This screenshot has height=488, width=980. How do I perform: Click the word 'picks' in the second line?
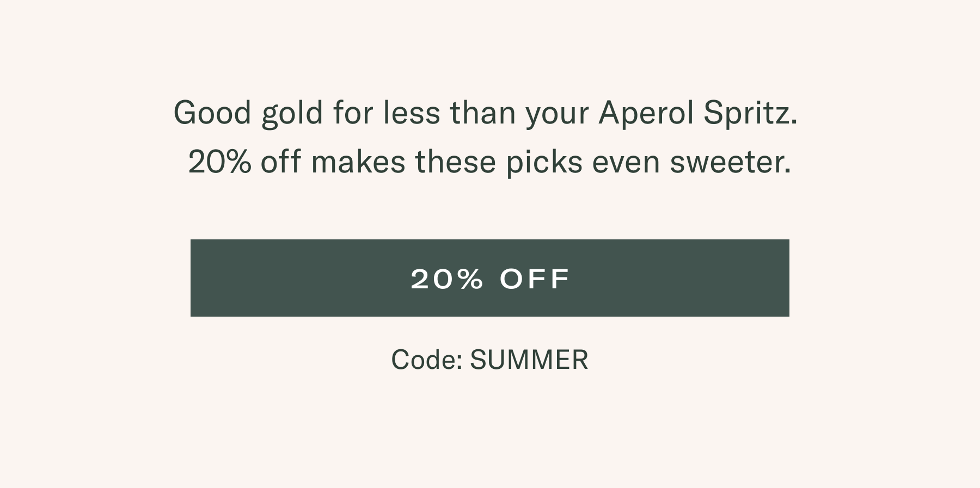pyautogui.click(x=544, y=162)
